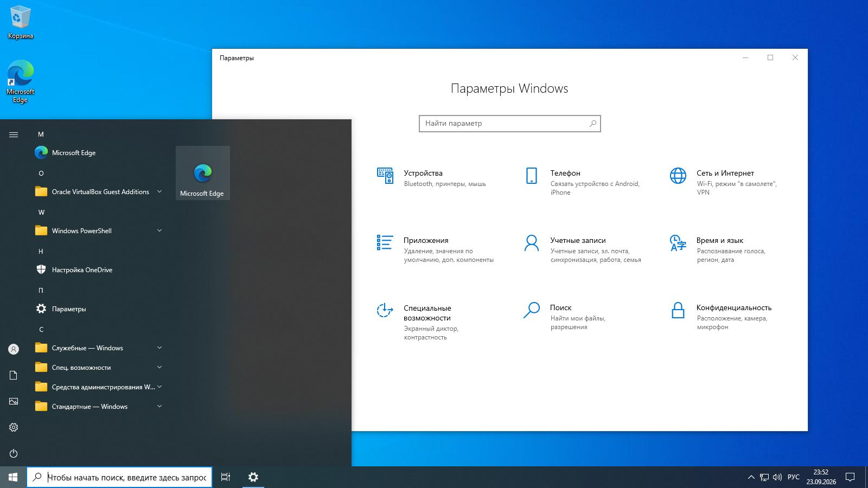Click the Microsoft Edge pinned tile
The image size is (868, 488).
[x=203, y=173]
